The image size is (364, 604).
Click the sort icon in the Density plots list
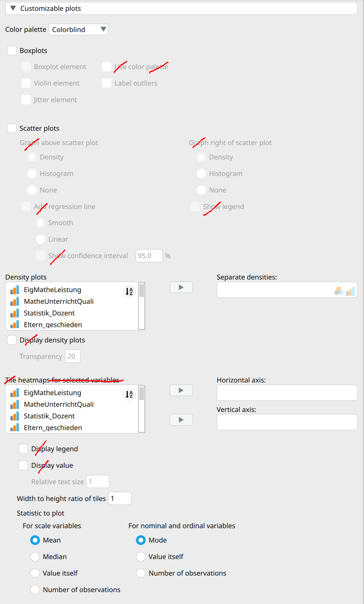click(x=129, y=291)
